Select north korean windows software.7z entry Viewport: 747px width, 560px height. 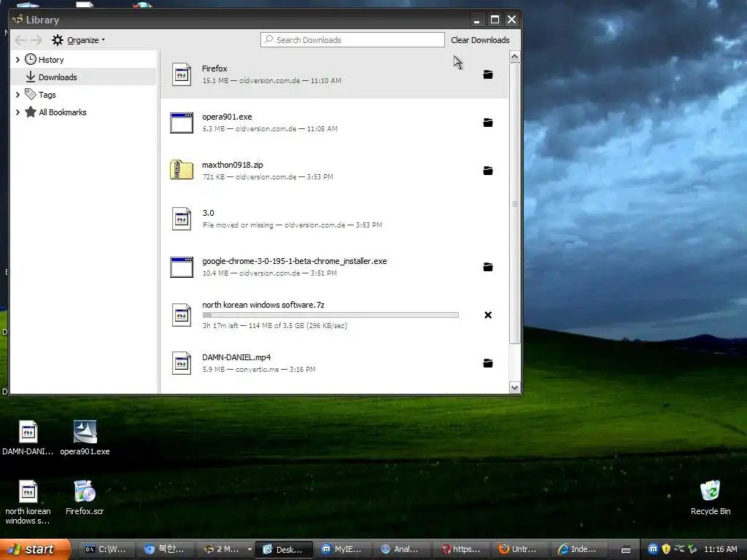(x=334, y=315)
